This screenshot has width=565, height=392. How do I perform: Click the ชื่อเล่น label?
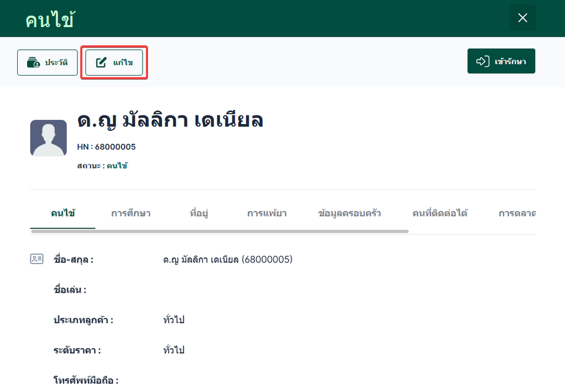(70, 289)
